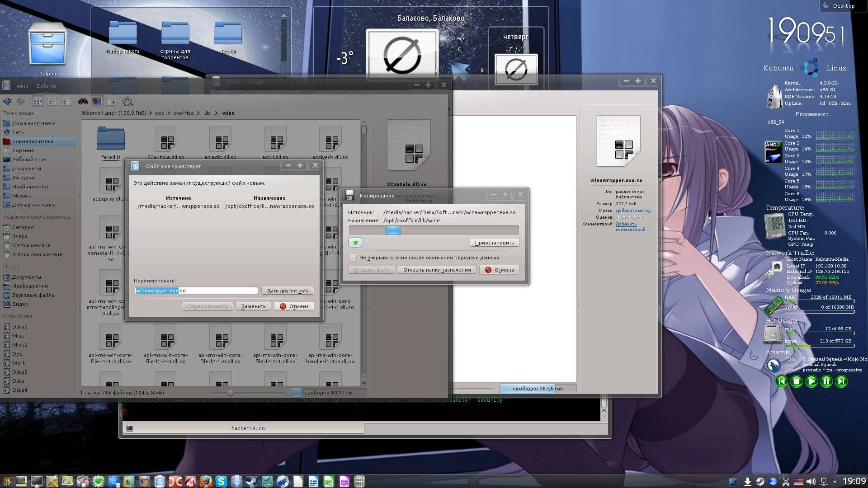This screenshot has width=868, height=488.
Task: Enable 'Не закрывать окно после окончания' checkbox
Action: coord(353,258)
